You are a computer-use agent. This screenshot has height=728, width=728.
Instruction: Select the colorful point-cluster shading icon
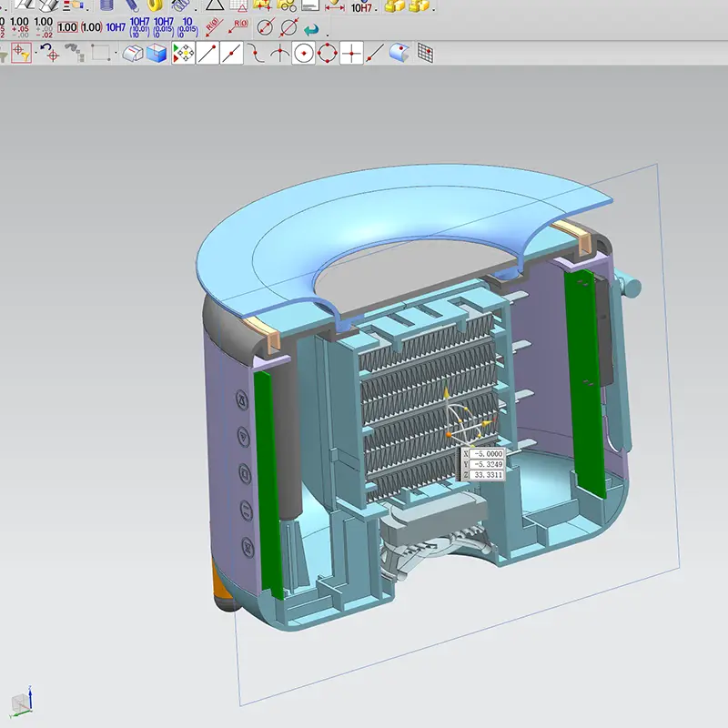(x=182, y=52)
